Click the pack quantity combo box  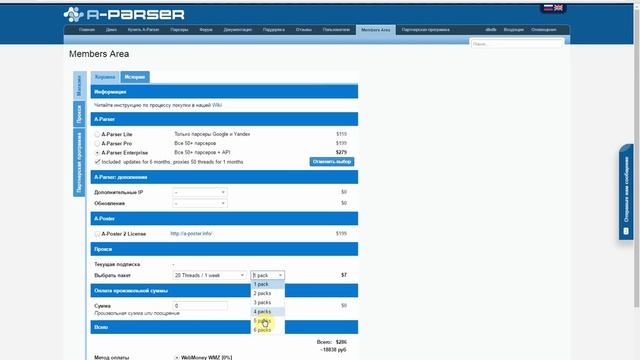point(268,276)
